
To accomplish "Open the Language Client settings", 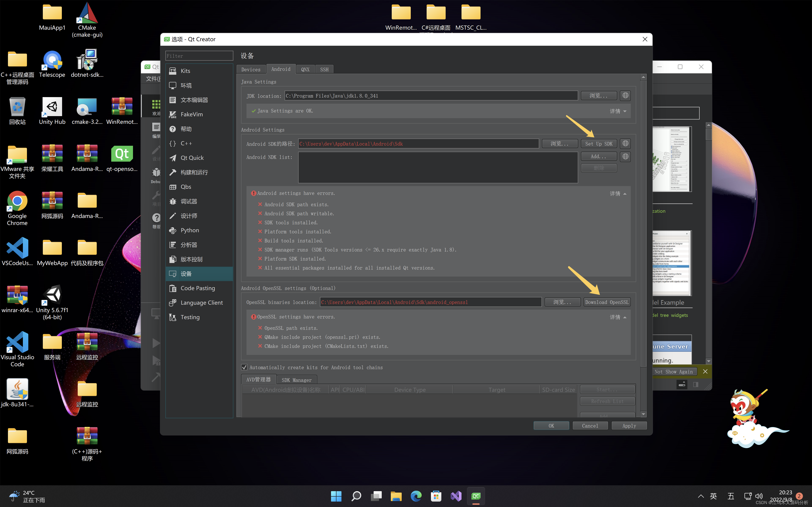I will [x=201, y=302].
